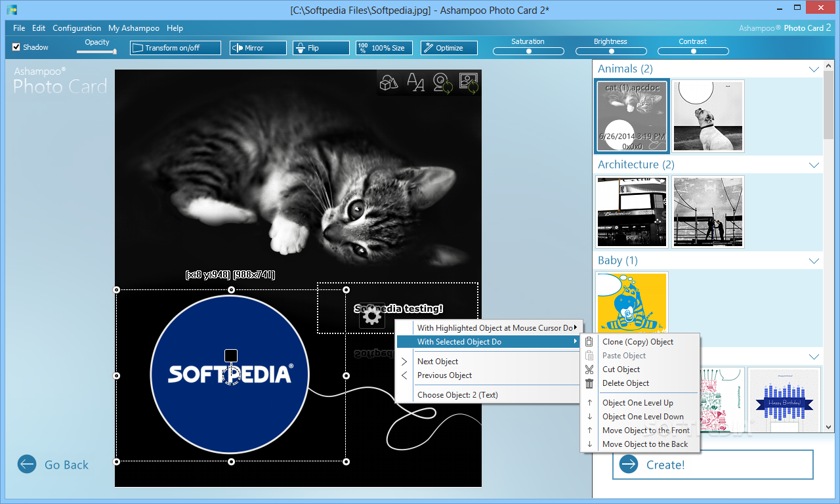Open the gear settings of the text object
Viewport: 840px width, 504px height.
click(372, 316)
